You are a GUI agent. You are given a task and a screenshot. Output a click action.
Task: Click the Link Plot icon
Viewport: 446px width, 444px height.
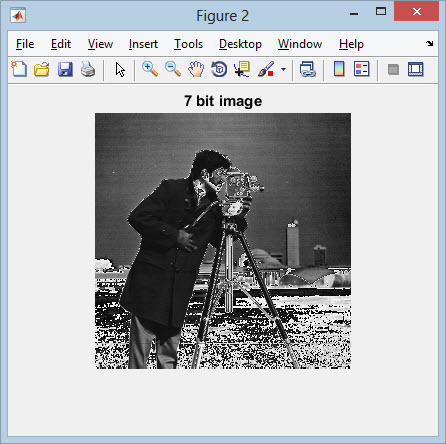pyautogui.click(x=308, y=70)
